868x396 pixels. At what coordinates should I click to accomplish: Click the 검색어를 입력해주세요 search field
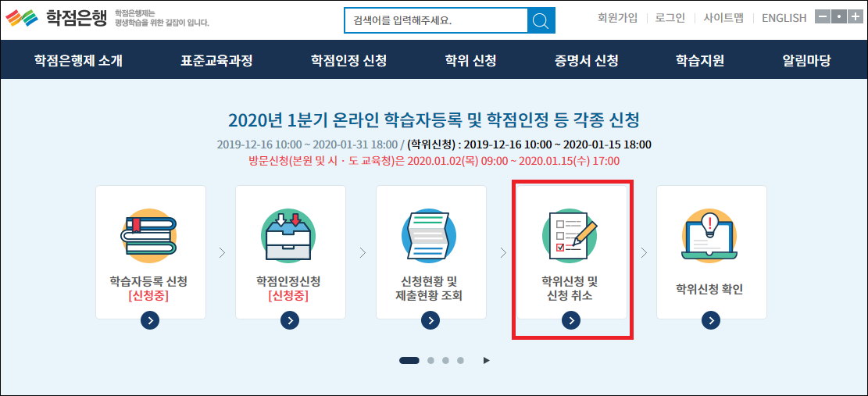[x=435, y=20]
